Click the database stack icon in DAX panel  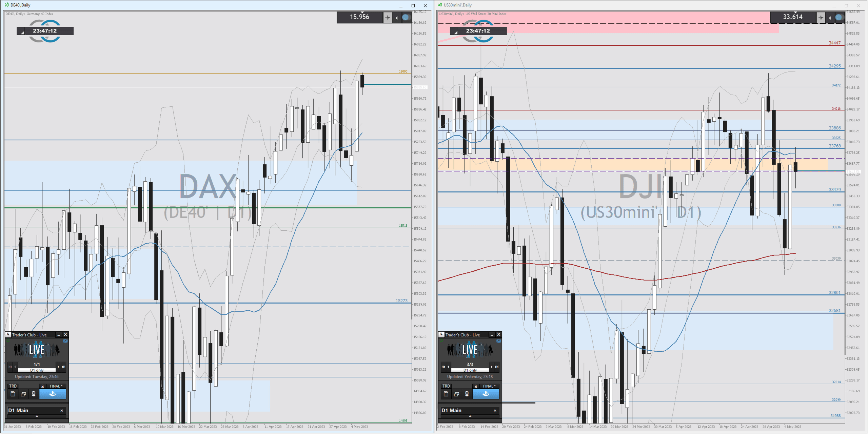pyautogui.click(x=34, y=394)
